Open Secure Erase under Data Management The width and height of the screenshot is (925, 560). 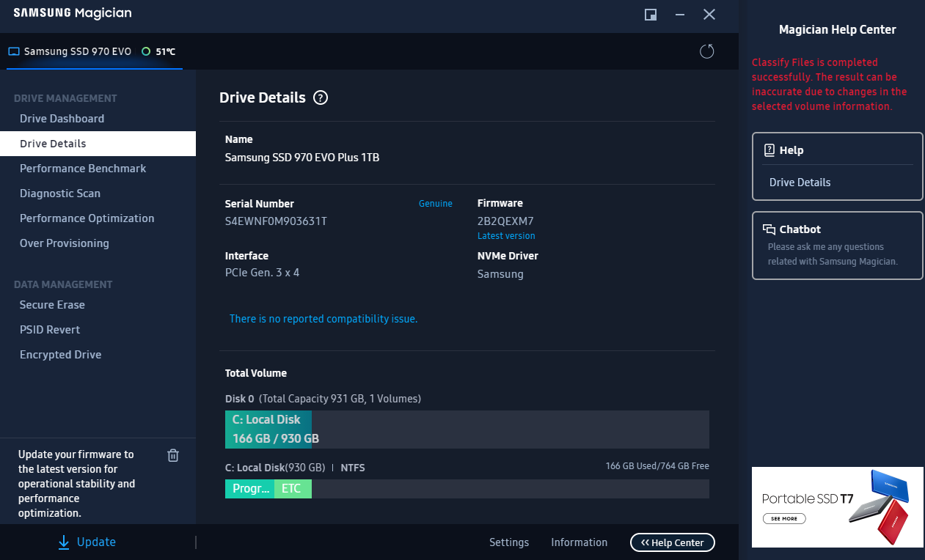(52, 305)
